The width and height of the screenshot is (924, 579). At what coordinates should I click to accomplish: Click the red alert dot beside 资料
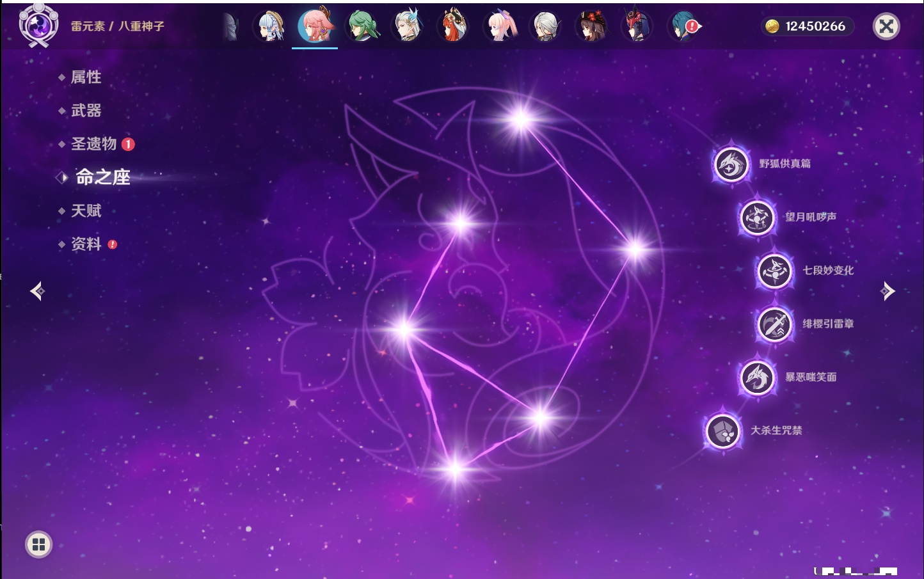(113, 244)
